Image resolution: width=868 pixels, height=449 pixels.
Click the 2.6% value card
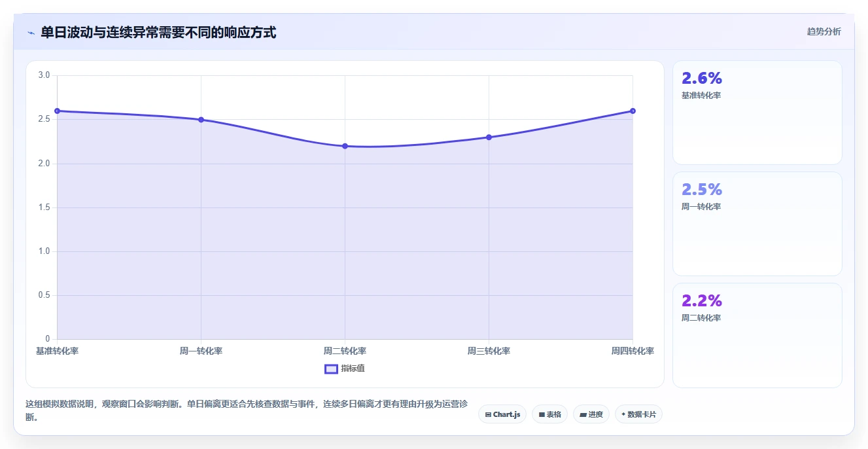[757, 113]
